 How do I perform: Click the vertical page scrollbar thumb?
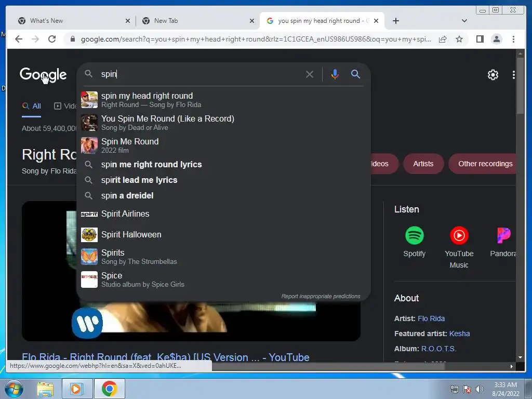coord(520,86)
